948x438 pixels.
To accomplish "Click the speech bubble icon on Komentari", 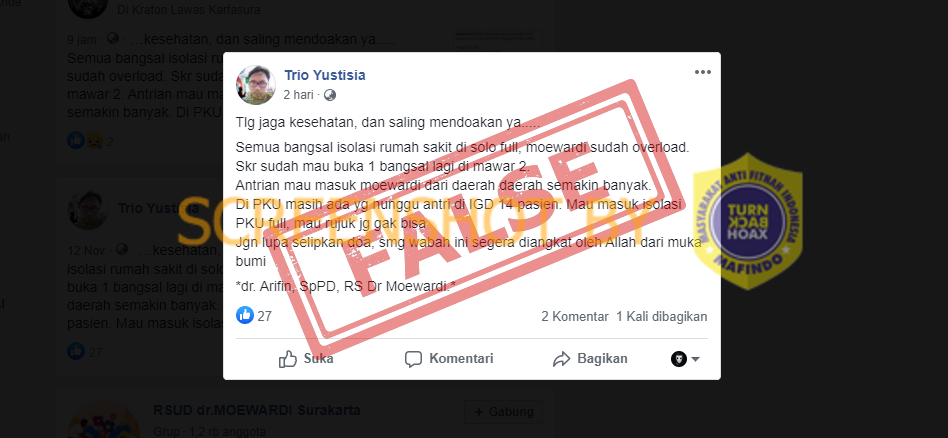I will tap(413, 359).
